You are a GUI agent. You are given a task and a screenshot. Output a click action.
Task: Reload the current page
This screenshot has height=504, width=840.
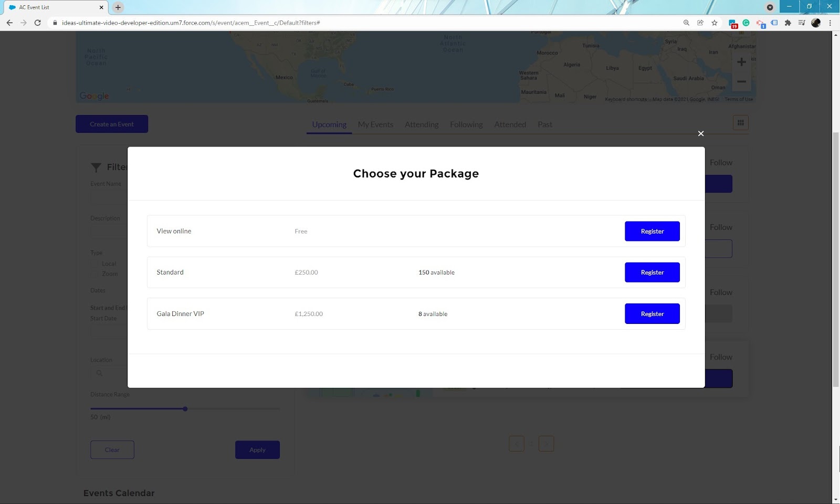click(38, 23)
